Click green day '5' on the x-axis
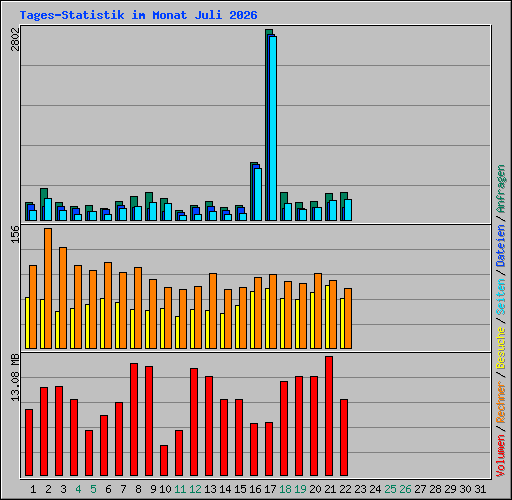The height and width of the screenshot is (500, 512). pos(93,489)
